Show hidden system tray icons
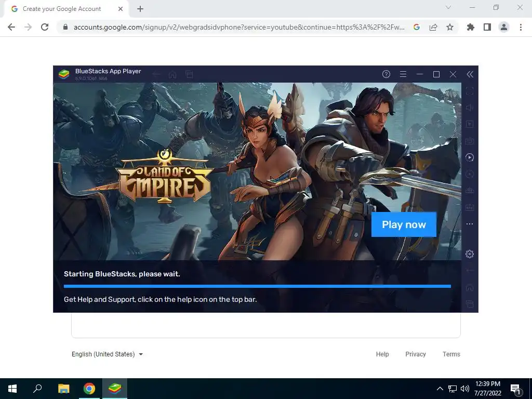 pyautogui.click(x=440, y=389)
